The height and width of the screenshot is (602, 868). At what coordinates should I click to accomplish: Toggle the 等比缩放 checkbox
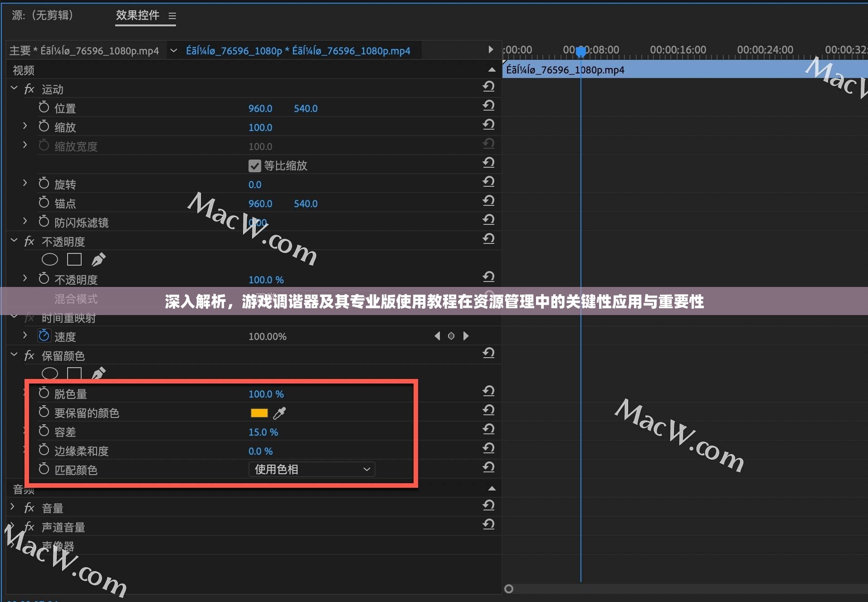point(254,166)
